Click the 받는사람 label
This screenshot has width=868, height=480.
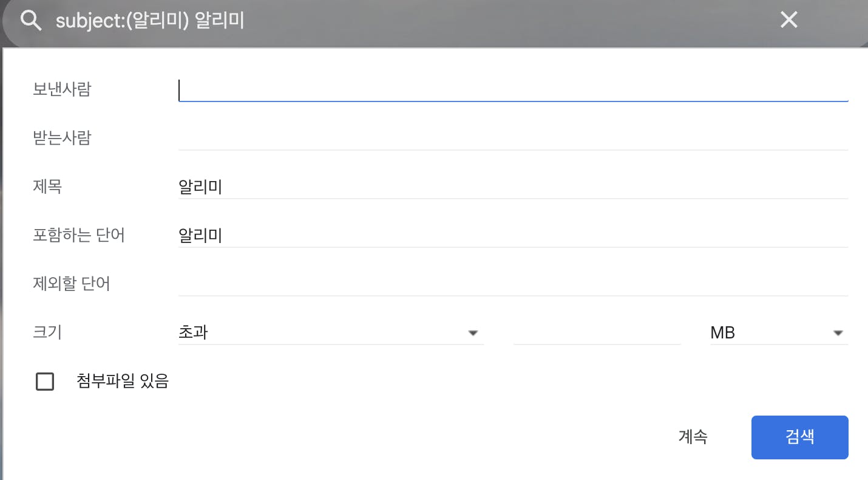click(x=62, y=138)
